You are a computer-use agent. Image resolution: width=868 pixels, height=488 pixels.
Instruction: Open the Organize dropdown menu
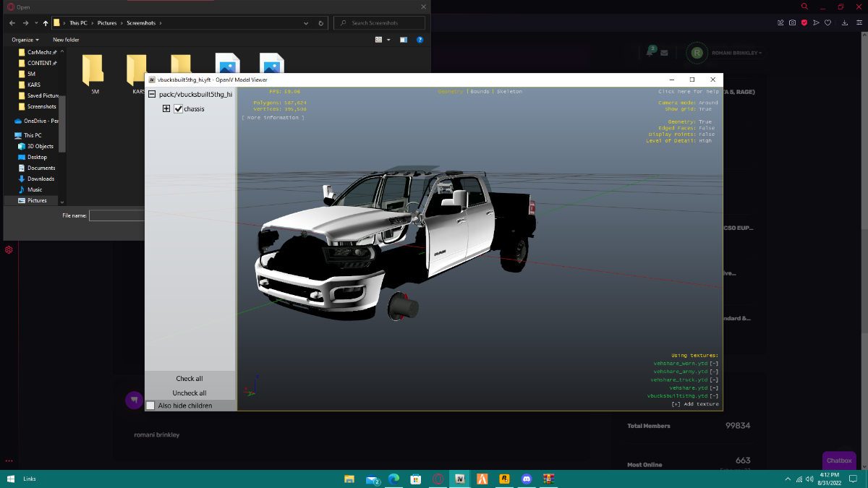[x=25, y=40]
